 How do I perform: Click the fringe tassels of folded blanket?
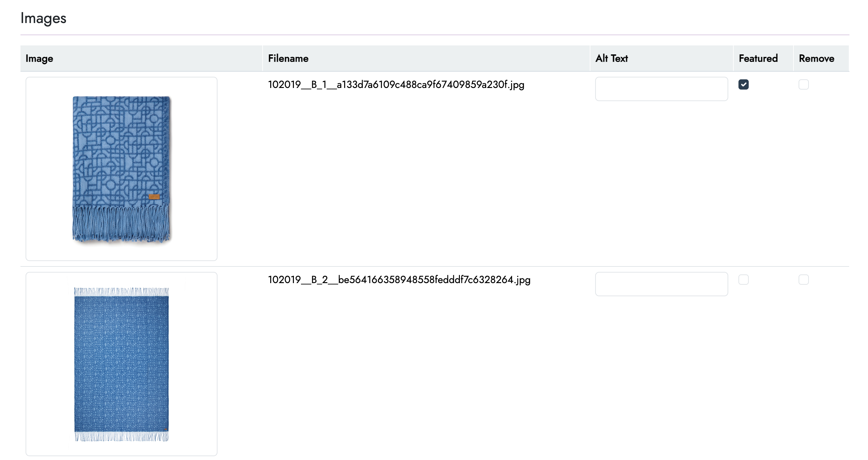[120, 224]
